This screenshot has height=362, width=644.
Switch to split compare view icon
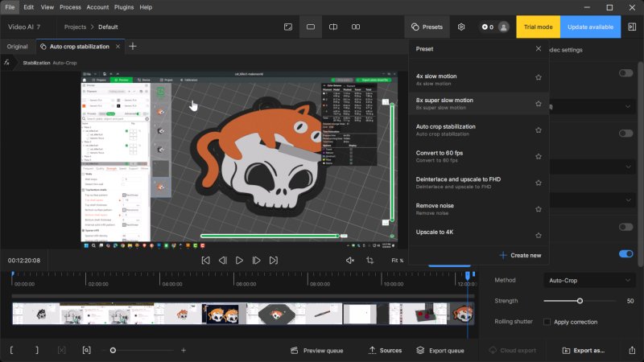(x=333, y=27)
